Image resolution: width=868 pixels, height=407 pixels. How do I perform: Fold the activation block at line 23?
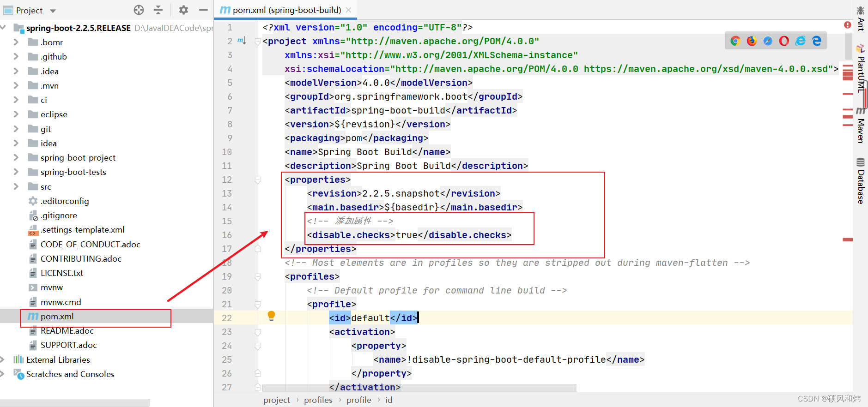tap(258, 332)
